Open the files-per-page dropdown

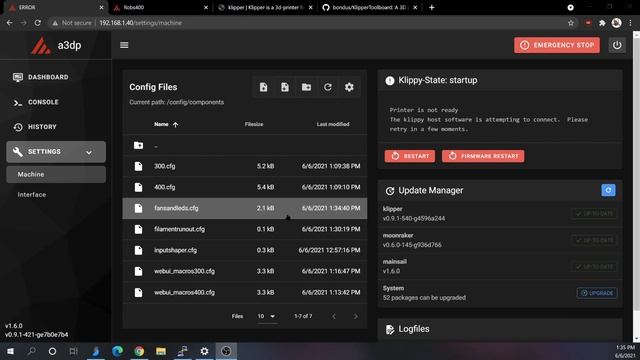click(x=266, y=316)
